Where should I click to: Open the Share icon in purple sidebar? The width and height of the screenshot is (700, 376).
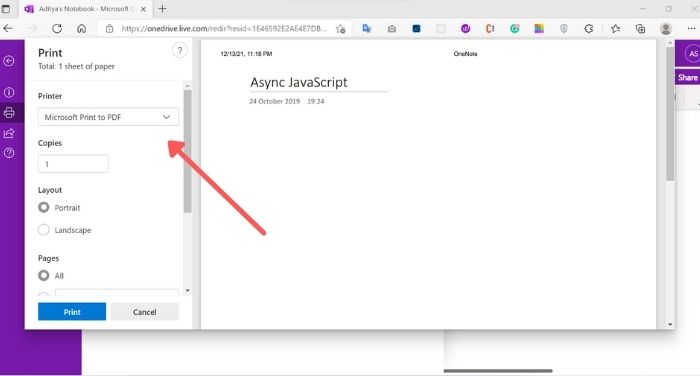[x=9, y=133]
